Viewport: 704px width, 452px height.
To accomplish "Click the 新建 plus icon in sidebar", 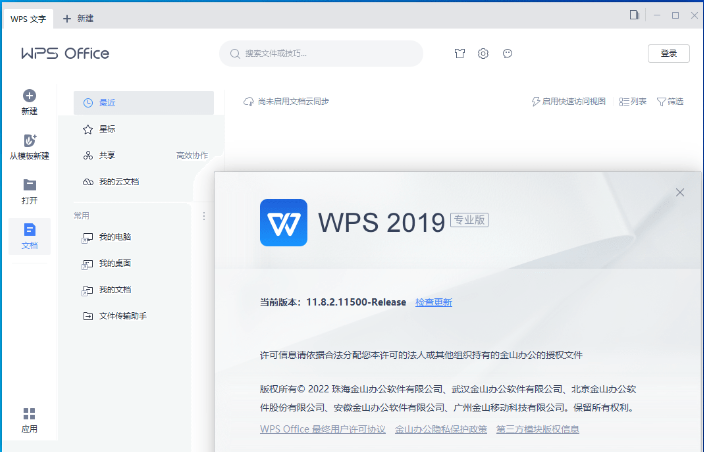I will [30, 96].
